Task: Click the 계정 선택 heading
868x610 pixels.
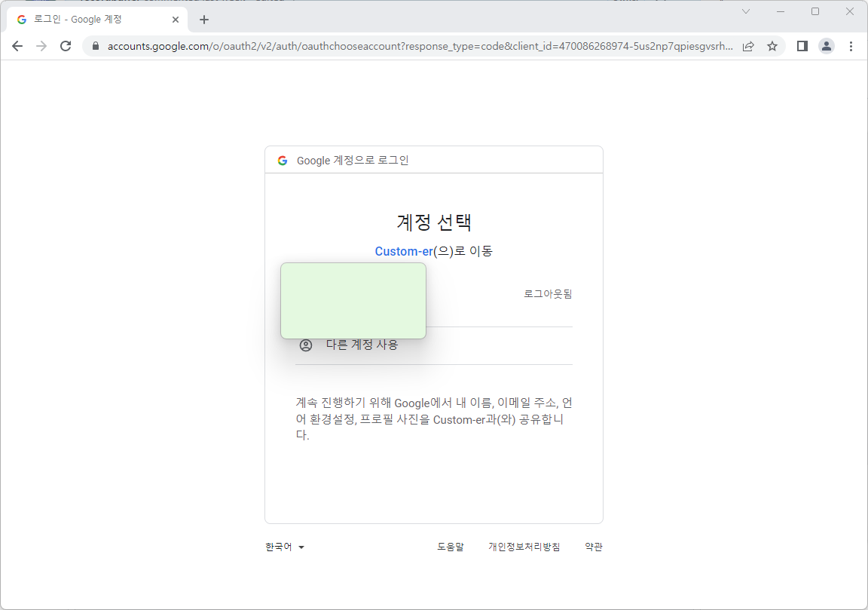Action: click(x=434, y=222)
